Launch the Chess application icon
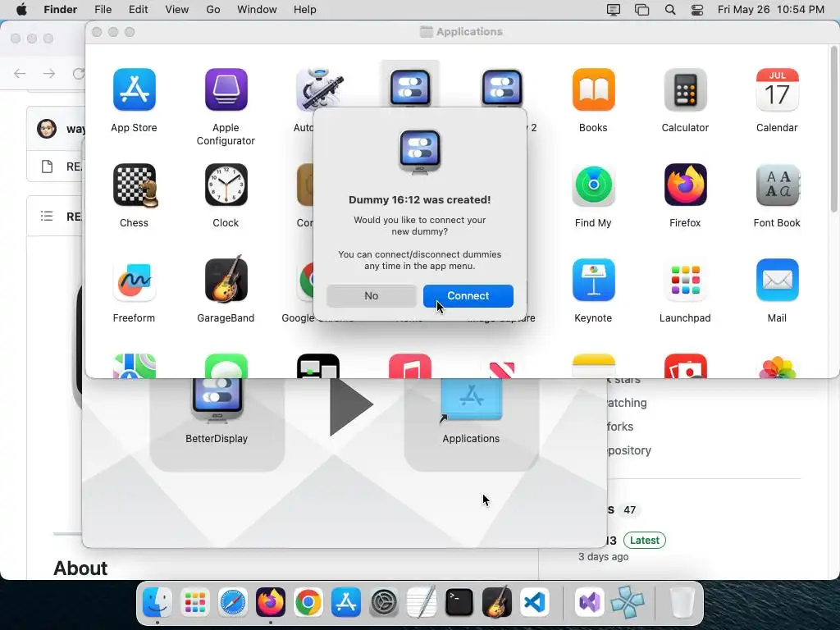 (135, 185)
